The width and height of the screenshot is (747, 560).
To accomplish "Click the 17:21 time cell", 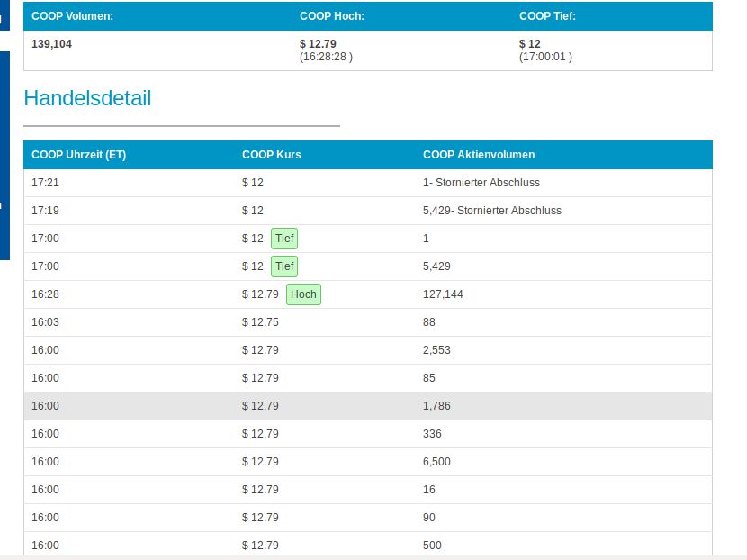I will (45, 183).
